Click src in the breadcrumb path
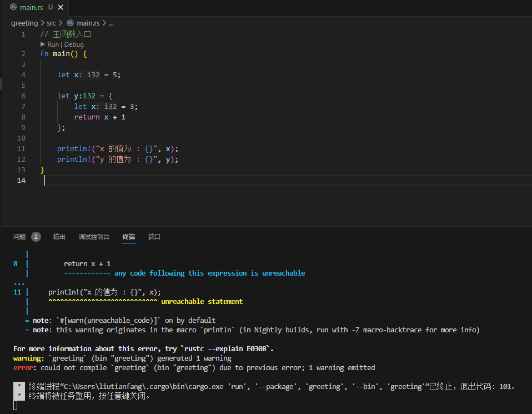Viewport: 532px width, 414px height. click(x=51, y=23)
